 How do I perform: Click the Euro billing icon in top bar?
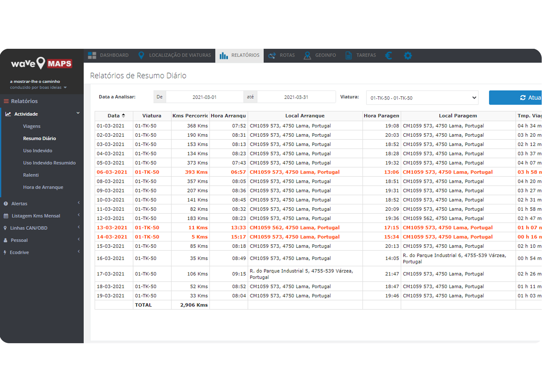[x=388, y=55]
